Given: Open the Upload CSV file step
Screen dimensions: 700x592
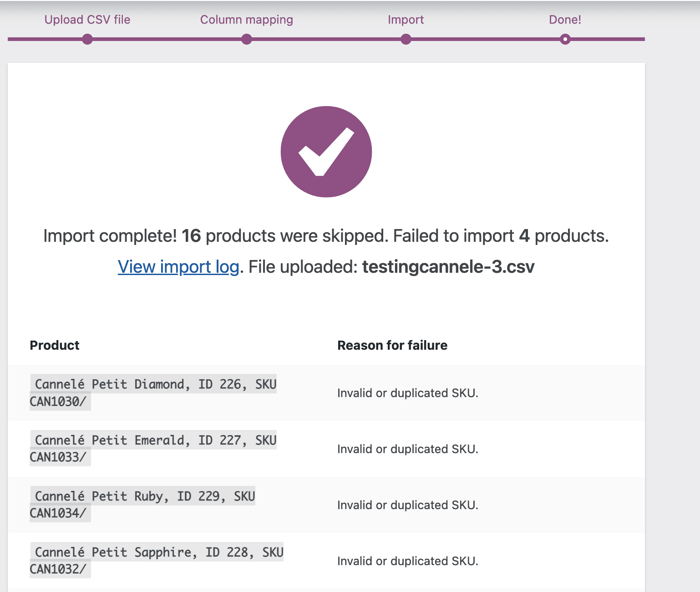Looking at the screenshot, I should click(x=87, y=20).
